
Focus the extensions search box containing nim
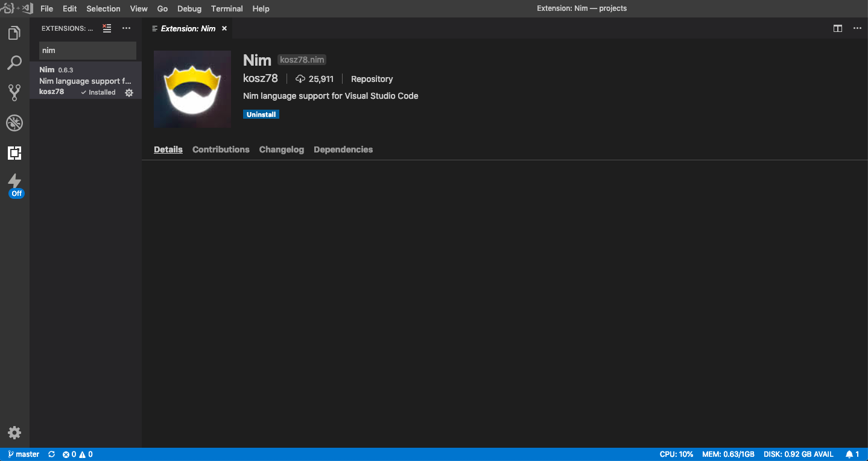tap(87, 51)
